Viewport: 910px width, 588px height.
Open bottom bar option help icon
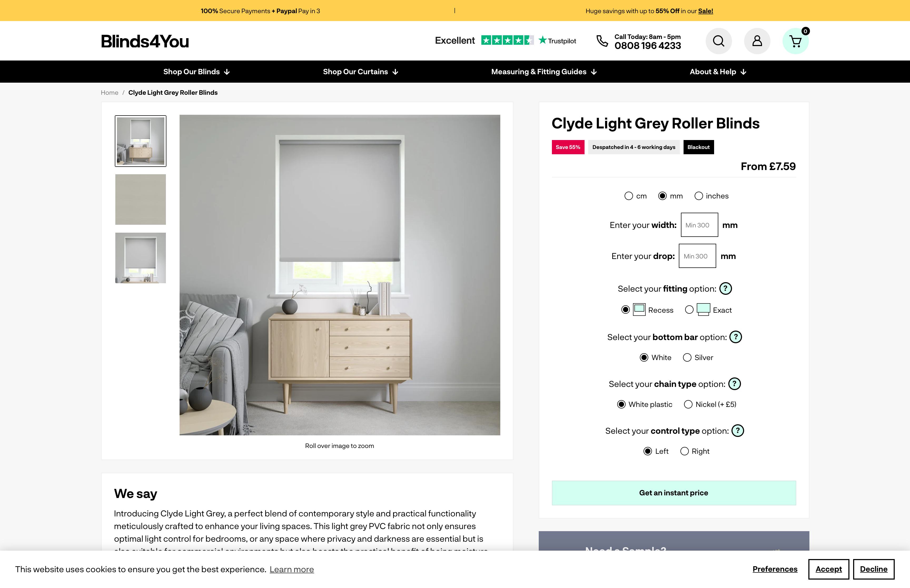pyautogui.click(x=735, y=337)
